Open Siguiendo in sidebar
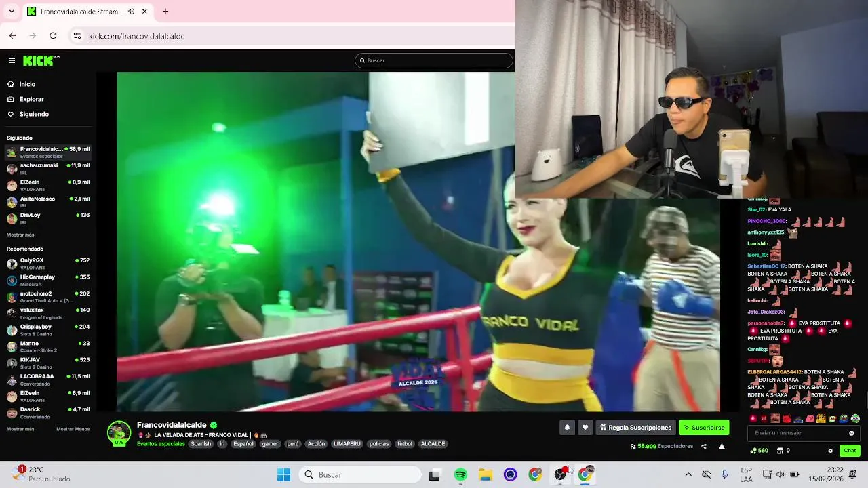868x488 pixels. click(48, 114)
